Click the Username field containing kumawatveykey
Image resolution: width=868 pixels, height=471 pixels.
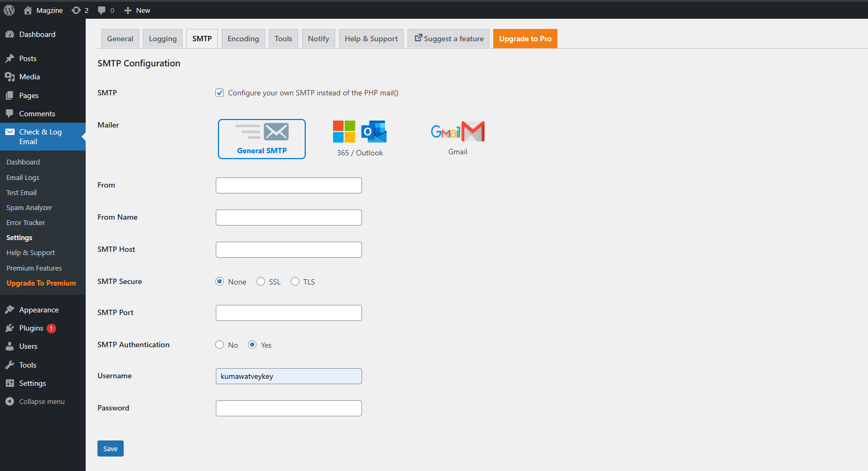click(x=289, y=376)
